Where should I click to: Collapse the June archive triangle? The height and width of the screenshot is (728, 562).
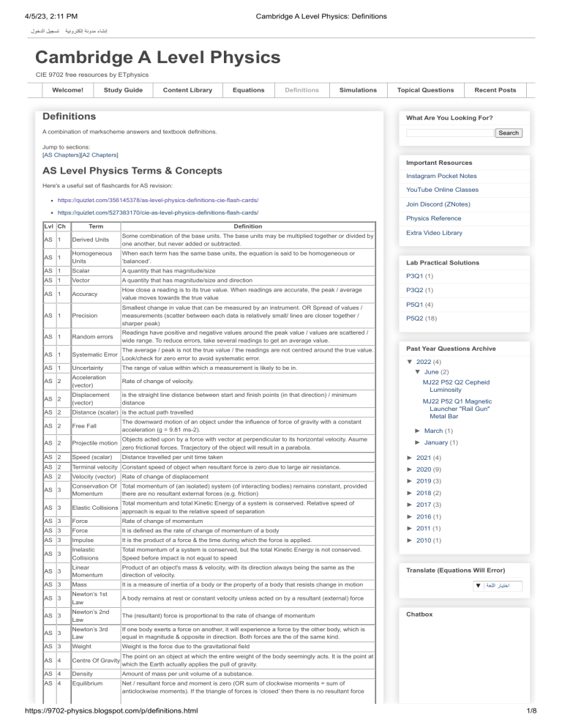pyautogui.click(x=418, y=372)
